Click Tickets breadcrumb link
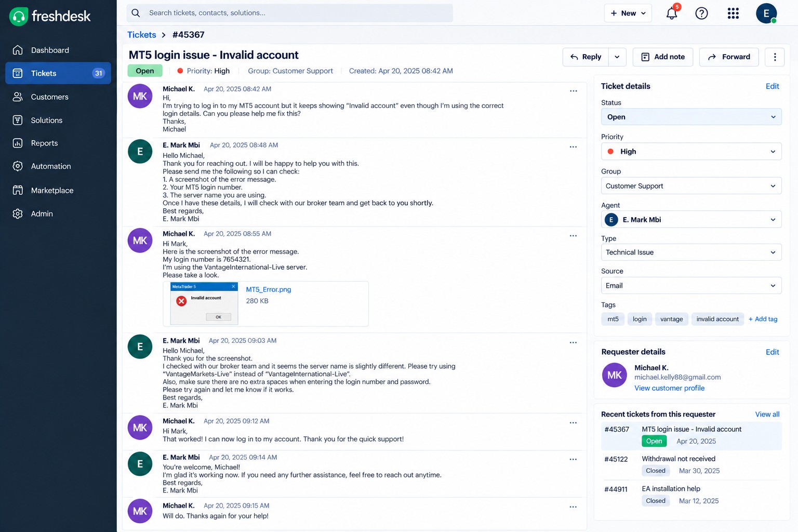Image resolution: width=798 pixels, height=532 pixels. [x=142, y=35]
